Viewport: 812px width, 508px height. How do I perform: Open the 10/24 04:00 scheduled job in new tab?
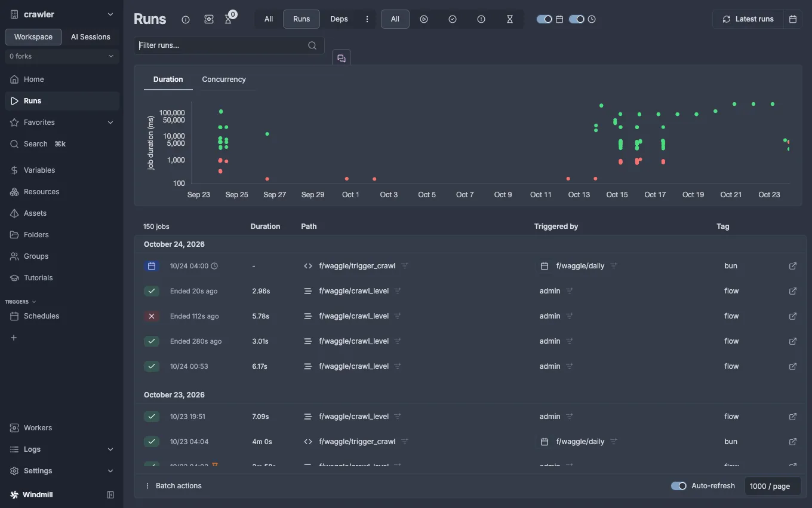tap(793, 266)
